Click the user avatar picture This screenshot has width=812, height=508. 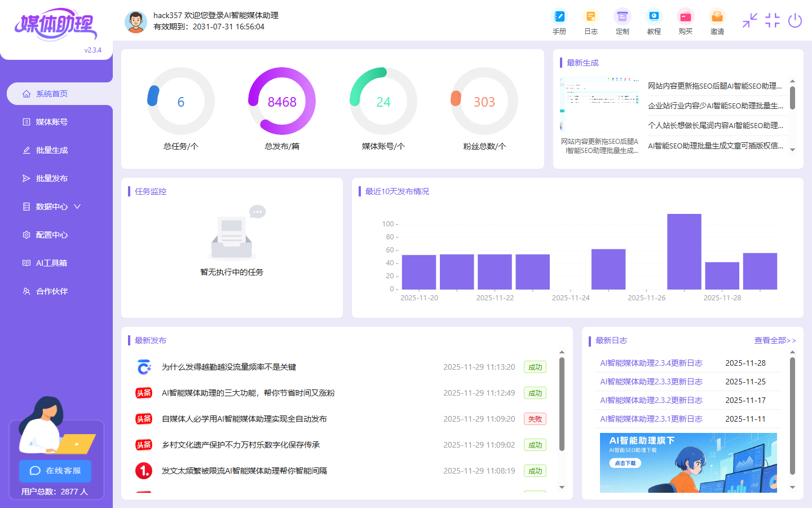pos(136,21)
